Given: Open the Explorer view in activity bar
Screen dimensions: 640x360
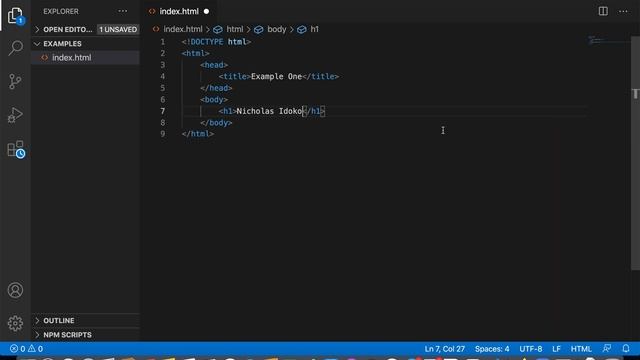Looking at the screenshot, I should (x=15, y=15).
